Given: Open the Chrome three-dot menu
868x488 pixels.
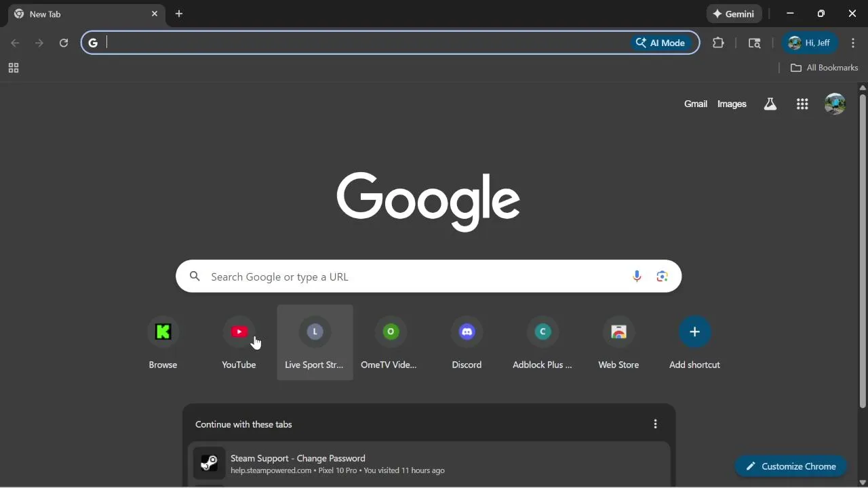Looking at the screenshot, I should (853, 43).
